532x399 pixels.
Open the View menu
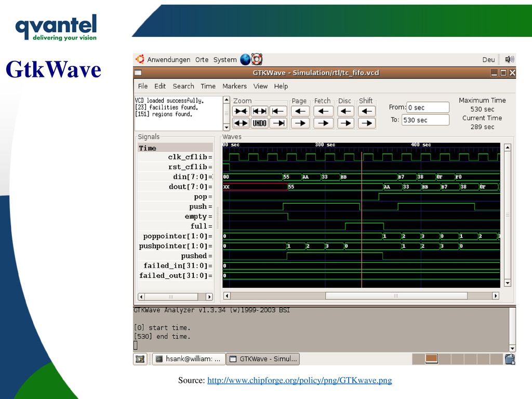261,86
